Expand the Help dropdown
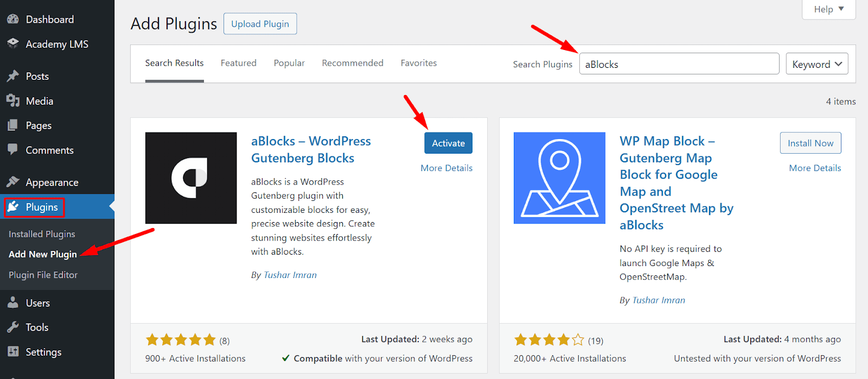The width and height of the screenshot is (868, 379). [x=828, y=9]
